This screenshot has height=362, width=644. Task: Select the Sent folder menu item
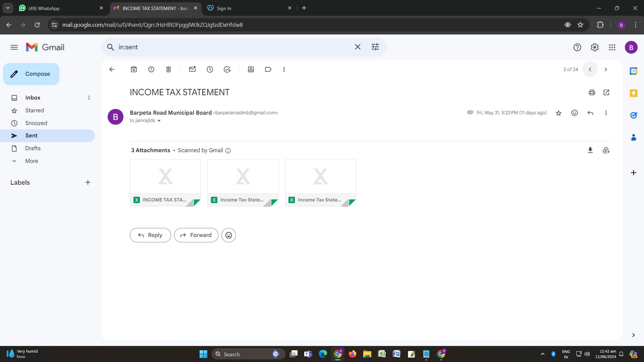[x=31, y=135]
